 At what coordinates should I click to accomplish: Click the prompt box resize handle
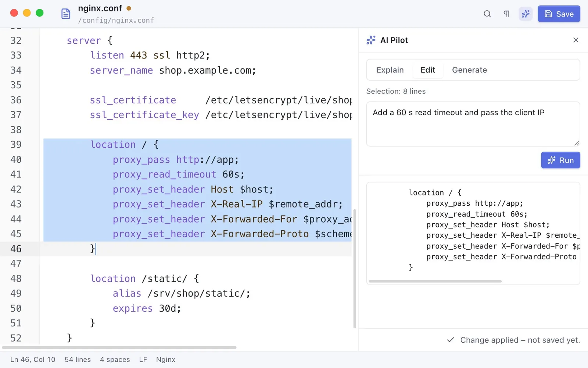[x=577, y=143]
